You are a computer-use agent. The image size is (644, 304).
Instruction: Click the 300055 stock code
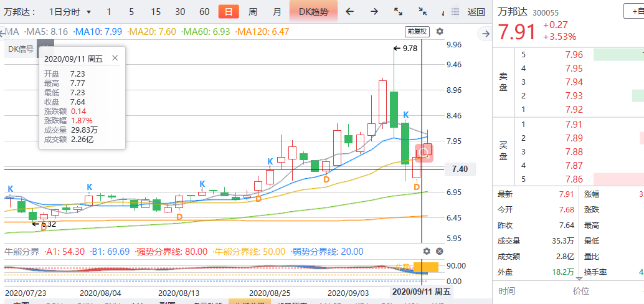[546, 13]
